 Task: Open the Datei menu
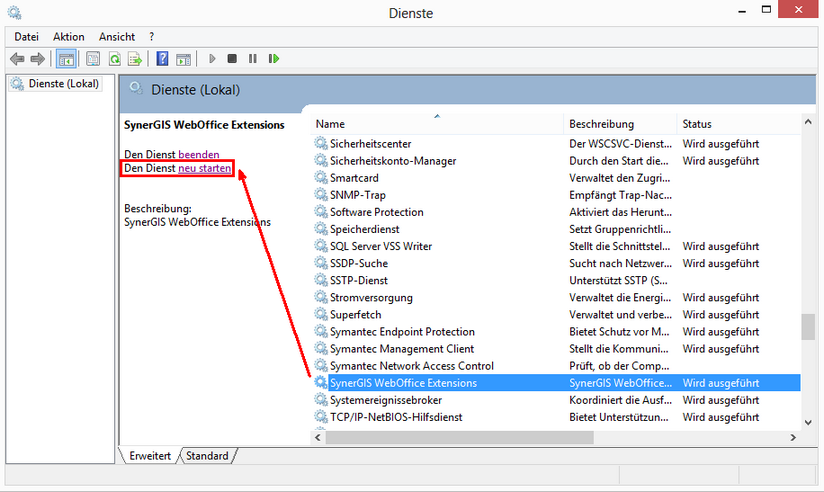pyautogui.click(x=26, y=37)
